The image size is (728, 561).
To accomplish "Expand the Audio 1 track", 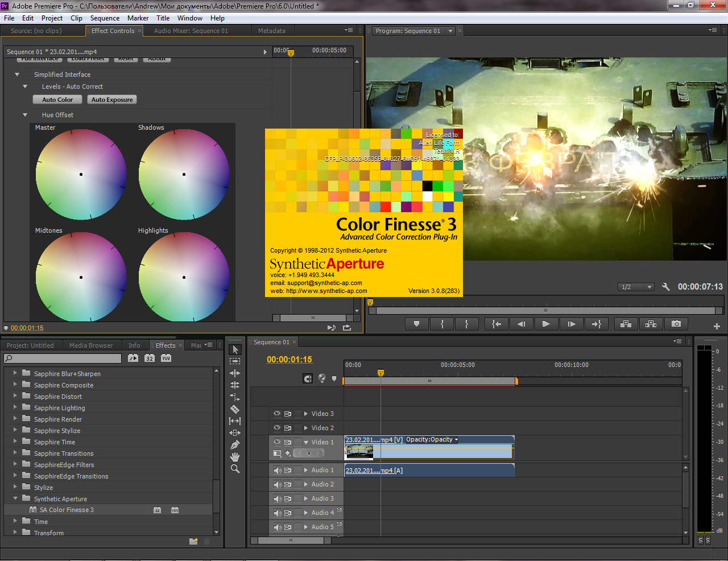I will [x=306, y=471].
